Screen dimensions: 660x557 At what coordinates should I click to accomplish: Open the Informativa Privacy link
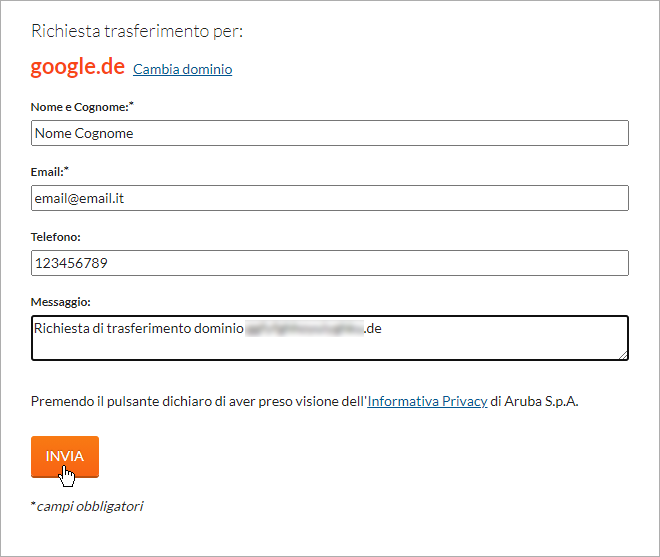coord(427,401)
